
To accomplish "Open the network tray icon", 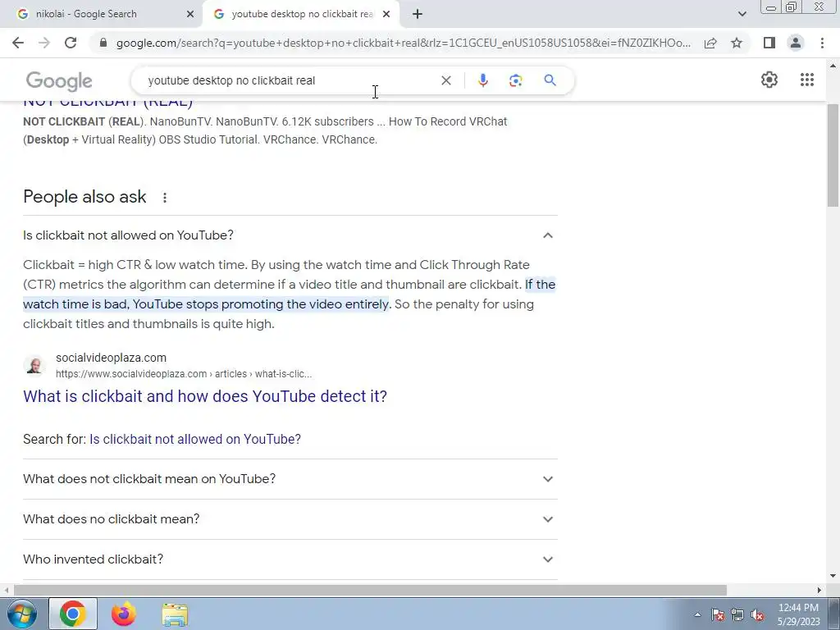I will coord(737,614).
